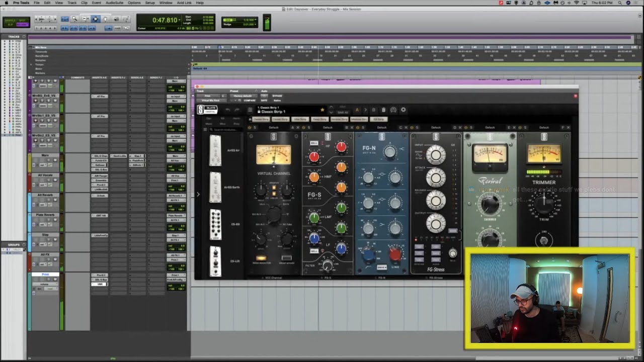Toggle power for the slot B module
Viewport: 644px width, 362px height.
click(x=304, y=127)
